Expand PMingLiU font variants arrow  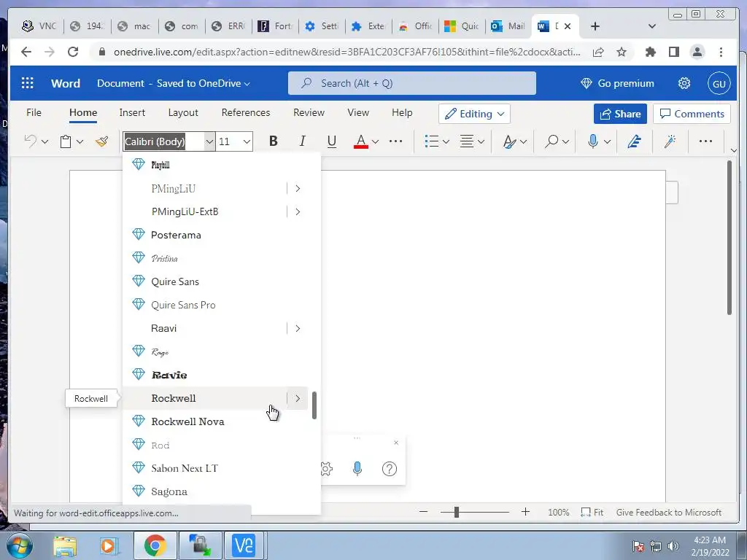click(x=298, y=189)
